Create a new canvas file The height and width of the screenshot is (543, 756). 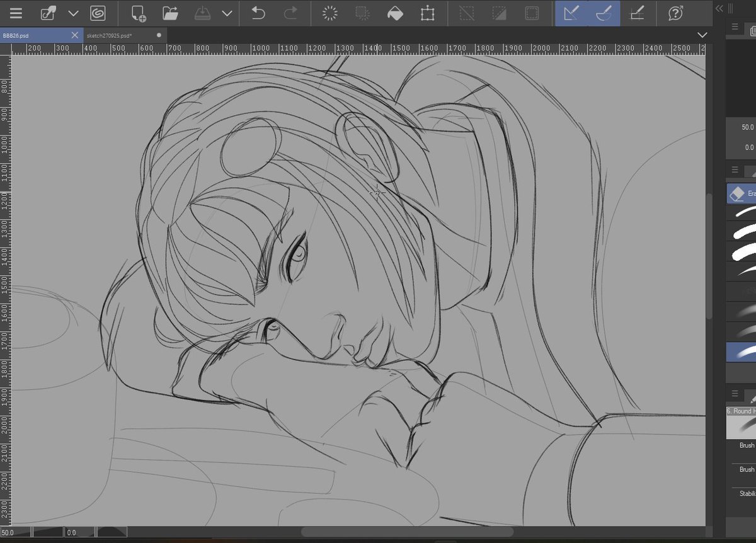click(x=139, y=13)
